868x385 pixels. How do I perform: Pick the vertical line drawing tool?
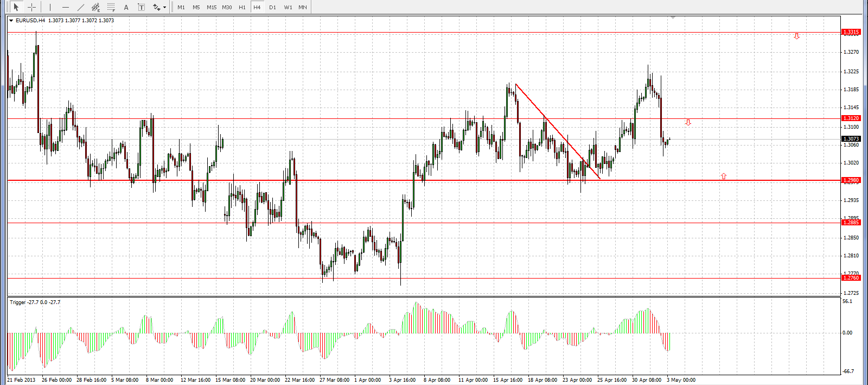pos(50,7)
